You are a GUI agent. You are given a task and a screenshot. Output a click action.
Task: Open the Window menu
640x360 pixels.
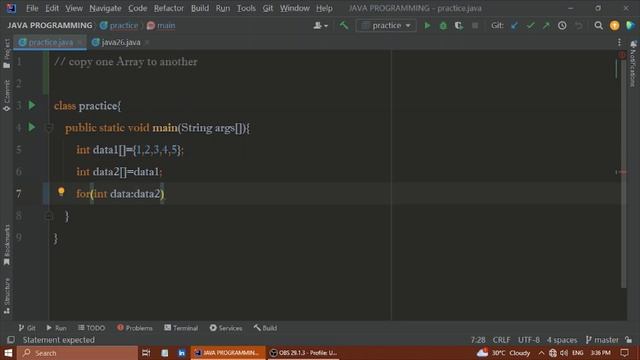coord(294,8)
